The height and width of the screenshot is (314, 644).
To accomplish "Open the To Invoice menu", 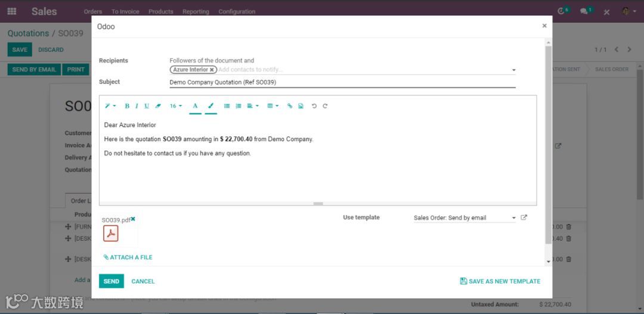I will [x=125, y=11].
